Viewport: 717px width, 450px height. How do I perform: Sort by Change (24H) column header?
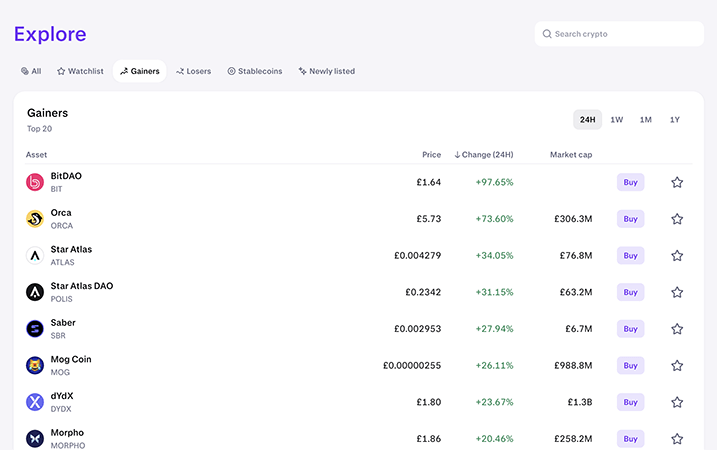click(x=484, y=155)
